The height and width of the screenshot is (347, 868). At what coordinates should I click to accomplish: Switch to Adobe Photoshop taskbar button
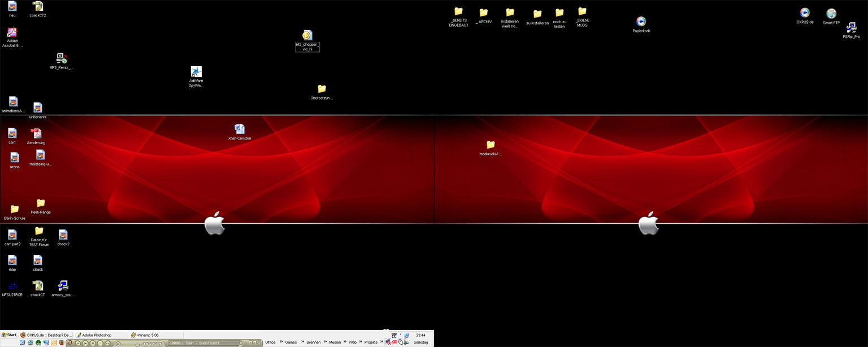pos(101,335)
